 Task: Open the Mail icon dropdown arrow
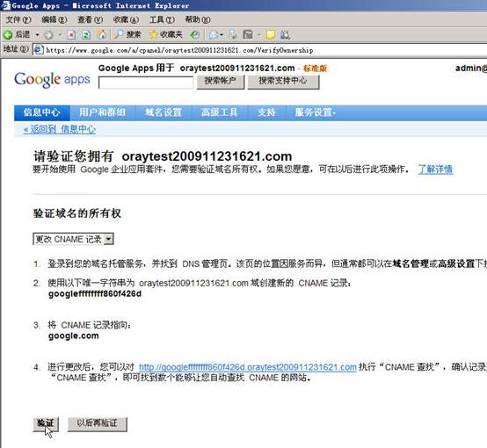tap(222, 35)
